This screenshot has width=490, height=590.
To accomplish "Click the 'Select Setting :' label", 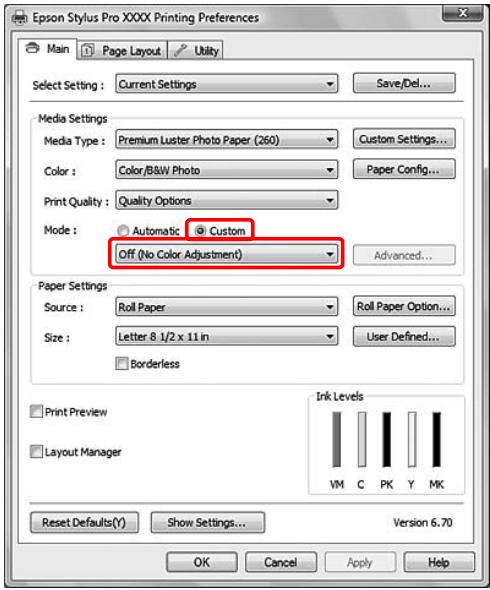I will pos(68,85).
